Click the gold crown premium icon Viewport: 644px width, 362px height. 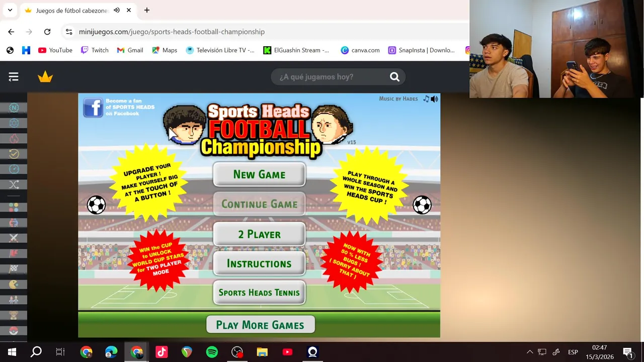(45, 77)
